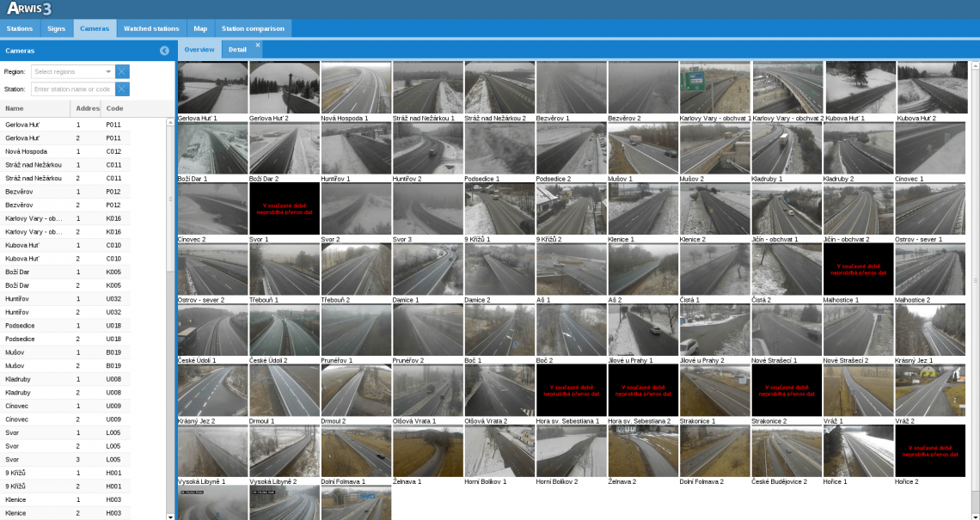This screenshot has width=980, height=520.
Task: View the Jílové u Prahy 2 camera
Action: 715,330
